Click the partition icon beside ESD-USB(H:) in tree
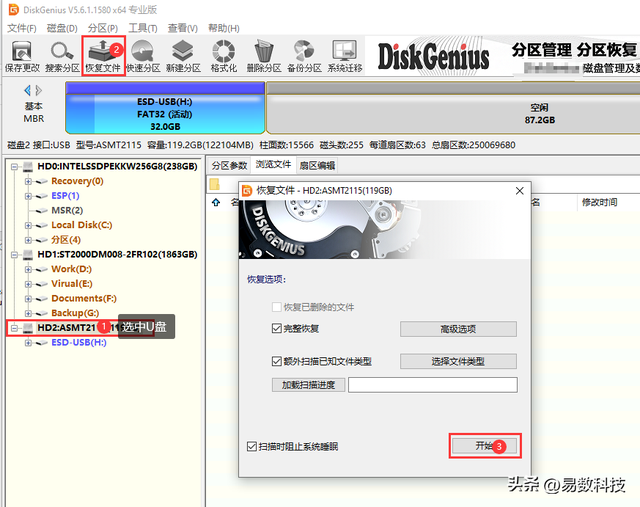The height and width of the screenshot is (507, 640). (41, 343)
